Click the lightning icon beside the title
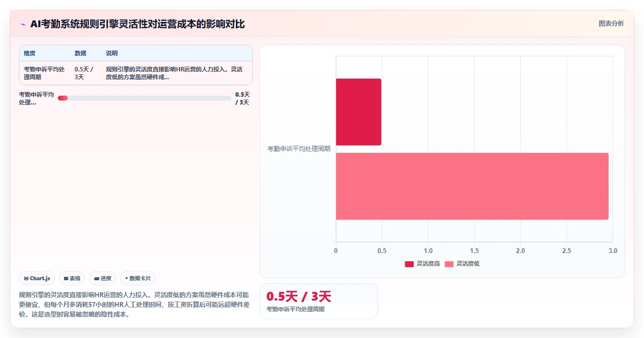644x338 pixels. (23, 24)
